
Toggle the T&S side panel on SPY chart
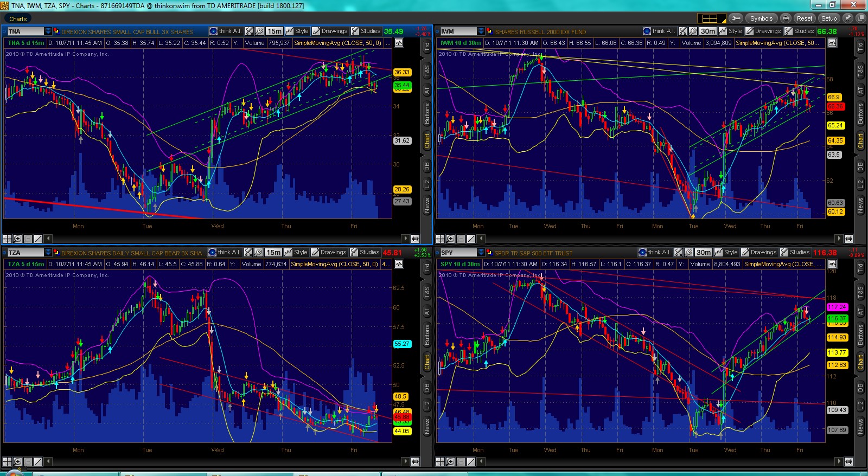click(860, 292)
